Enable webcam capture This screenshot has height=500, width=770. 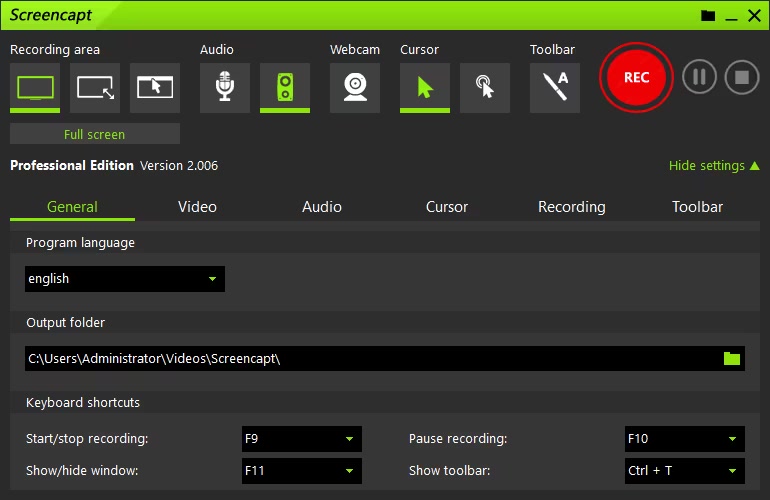click(355, 87)
